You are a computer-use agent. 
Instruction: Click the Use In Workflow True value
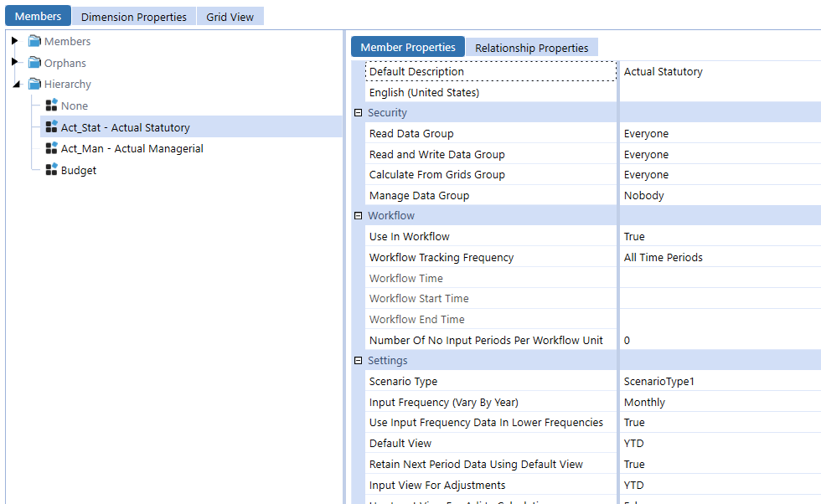tap(634, 237)
